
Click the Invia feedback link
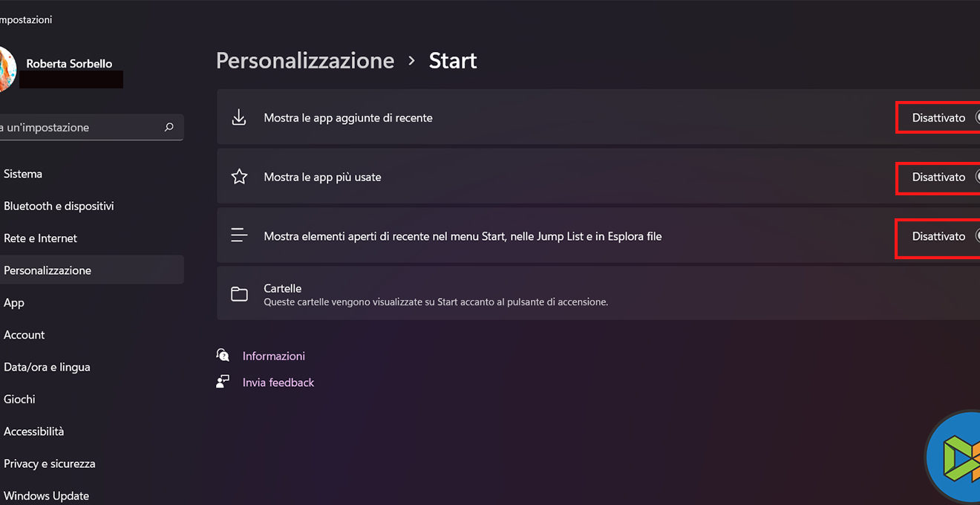coord(278,382)
